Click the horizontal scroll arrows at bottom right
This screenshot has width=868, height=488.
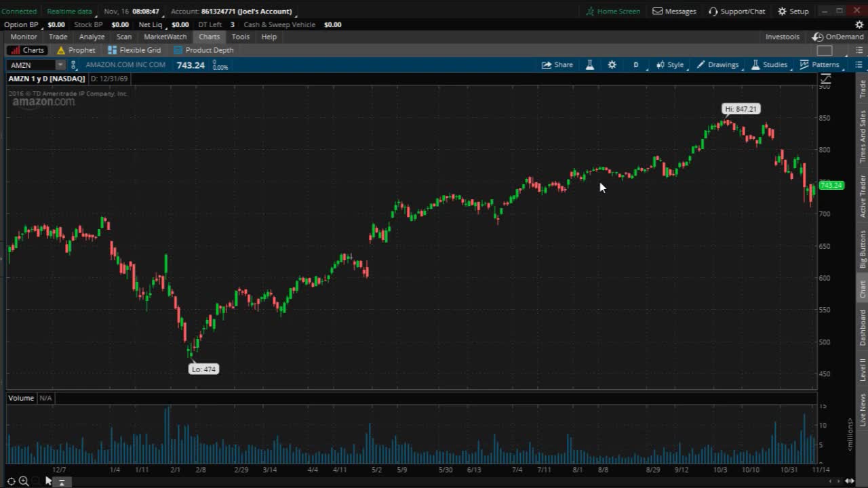click(x=849, y=481)
